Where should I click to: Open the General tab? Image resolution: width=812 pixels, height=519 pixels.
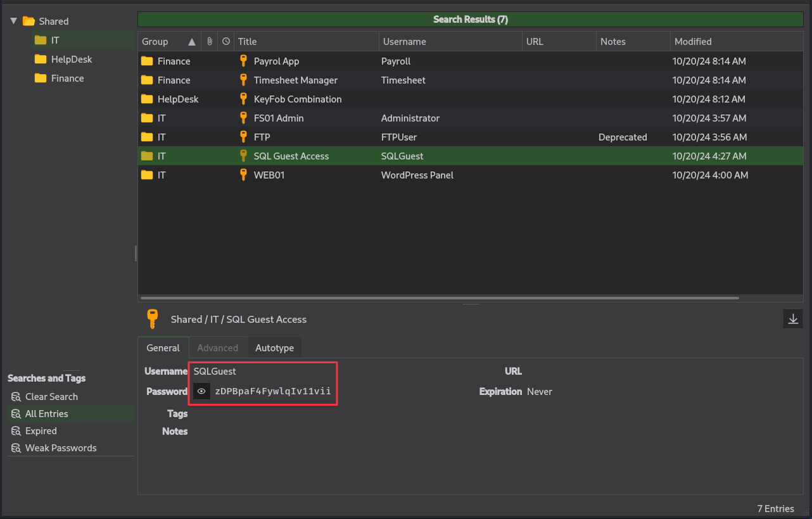(163, 348)
